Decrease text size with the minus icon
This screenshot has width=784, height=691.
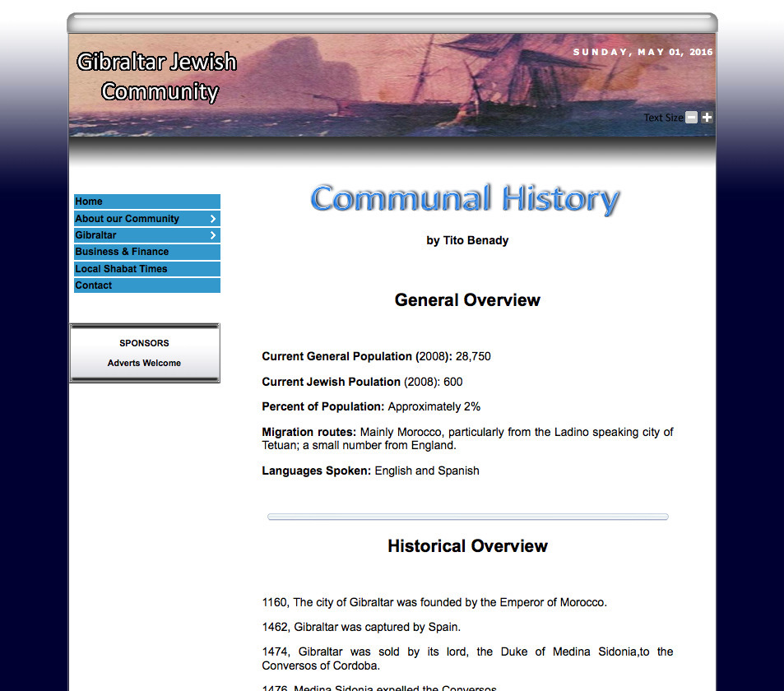pos(691,117)
